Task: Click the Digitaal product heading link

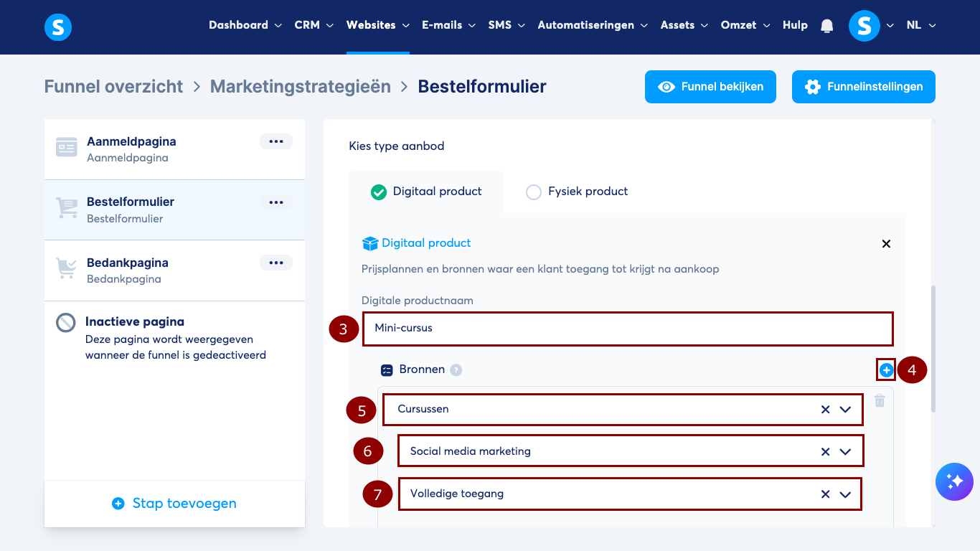Action: coord(426,243)
